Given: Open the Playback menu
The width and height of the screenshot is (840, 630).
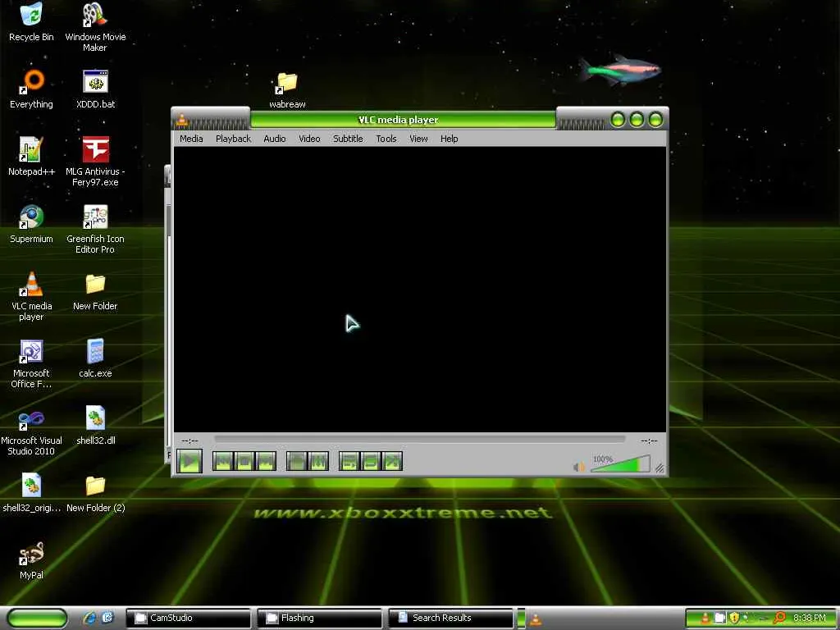Looking at the screenshot, I should (x=233, y=139).
